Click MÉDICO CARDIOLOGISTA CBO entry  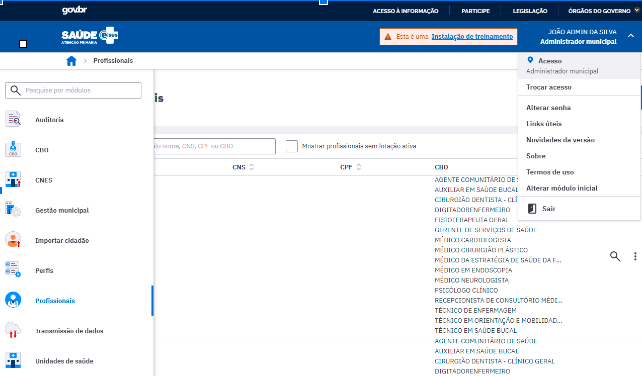[472, 240]
